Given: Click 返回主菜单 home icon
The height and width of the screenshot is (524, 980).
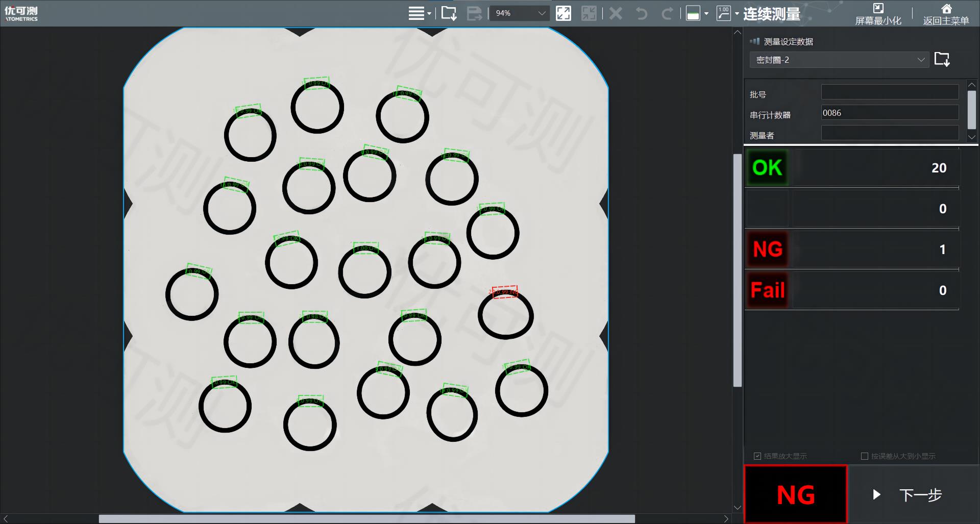Looking at the screenshot, I should 946,9.
